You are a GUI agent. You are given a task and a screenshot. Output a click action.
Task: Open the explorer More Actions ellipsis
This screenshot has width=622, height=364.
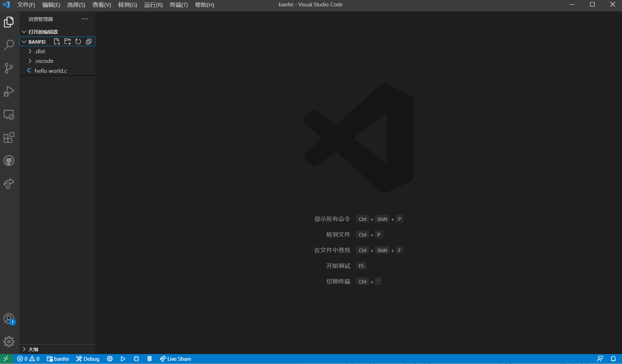tap(85, 19)
